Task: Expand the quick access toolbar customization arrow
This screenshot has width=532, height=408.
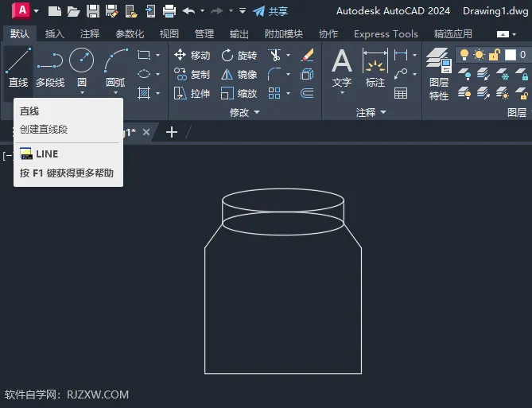Action: click(243, 11)
